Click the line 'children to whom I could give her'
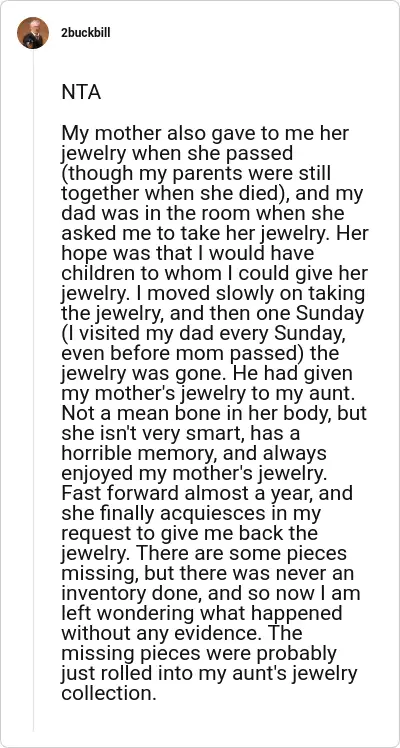This screenshot has height=748, width=400. pos(215,273)
